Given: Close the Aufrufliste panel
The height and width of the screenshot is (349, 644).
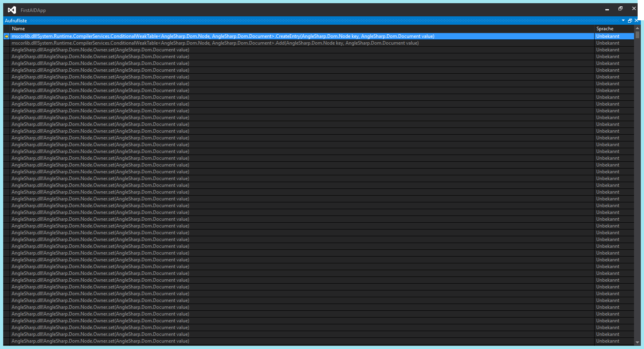Looking at the screenshot, I should coord(636,20).
